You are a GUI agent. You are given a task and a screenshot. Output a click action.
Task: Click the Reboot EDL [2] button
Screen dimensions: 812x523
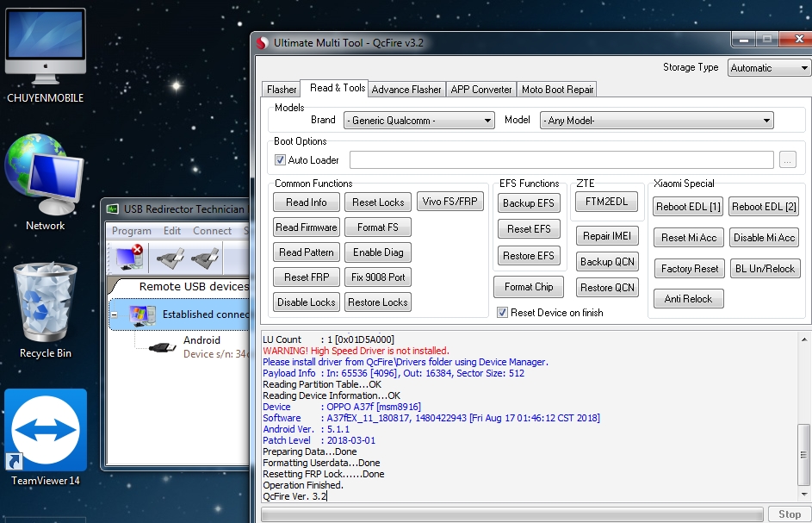click(x=764, y=206)
